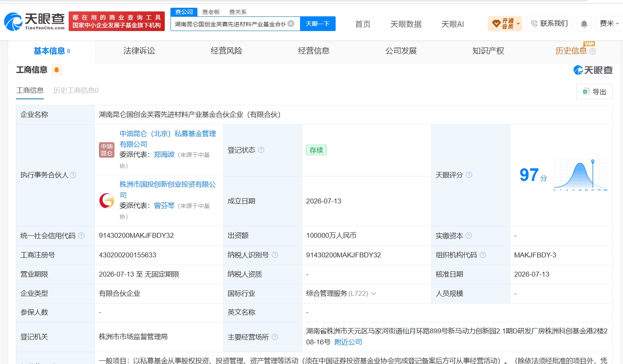Open 天眼AI in the top navigation
The width and height of the screenshot is (623, 364).
pos(453,24)
